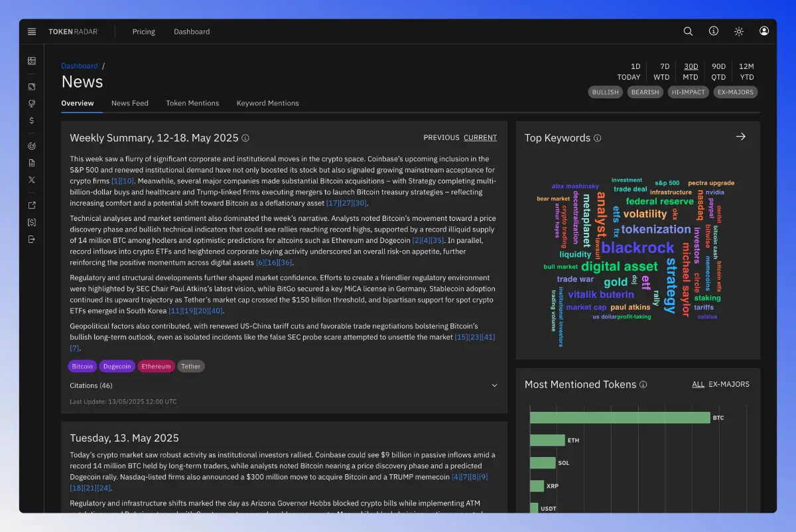Toggle the BULLISH filter chip
796x532 pixels.
pyautogui.click(x=605, y=92)
